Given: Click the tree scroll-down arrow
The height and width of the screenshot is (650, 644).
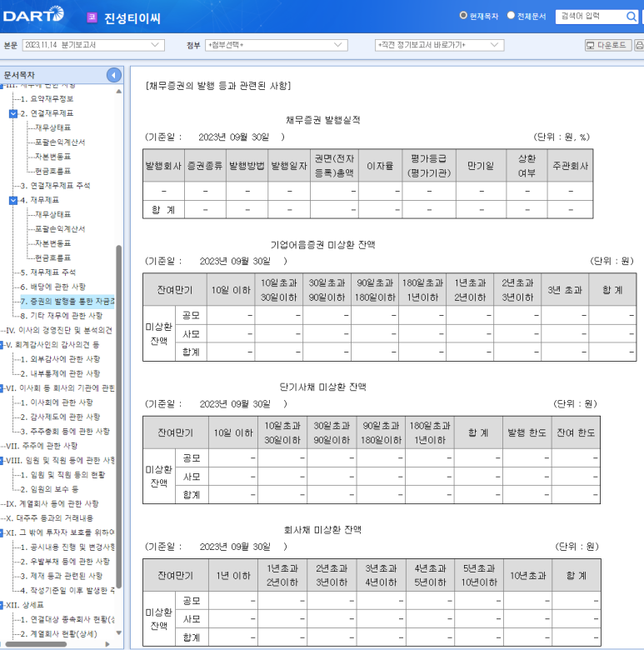Looking at the screenshot, I should pos(119,633).
